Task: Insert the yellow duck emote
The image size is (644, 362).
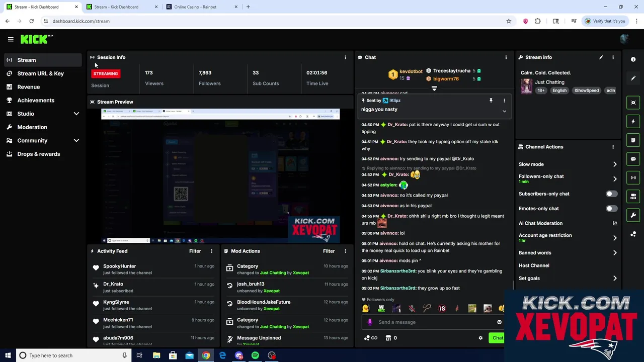Action: [x=366, y=308]
